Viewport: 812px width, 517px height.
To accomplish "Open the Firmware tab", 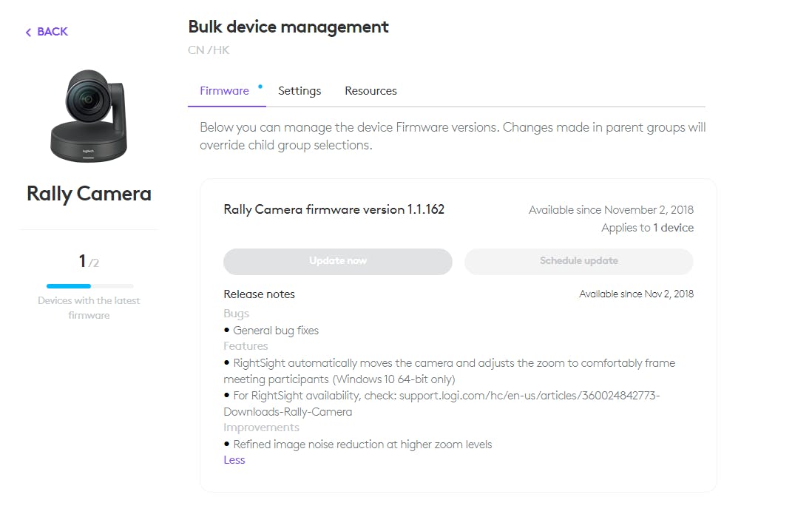I will point(224,91).
